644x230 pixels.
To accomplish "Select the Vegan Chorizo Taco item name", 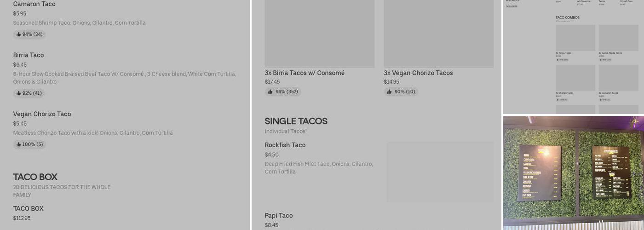I will pos(42,114).
